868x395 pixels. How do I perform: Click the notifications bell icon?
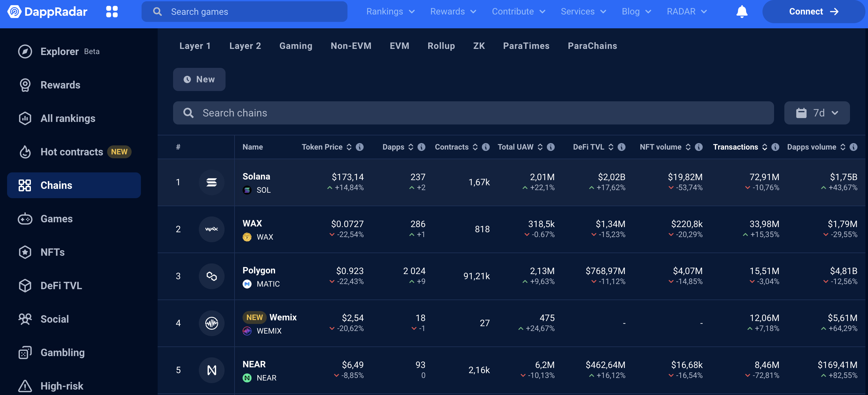tap(742, 12)
